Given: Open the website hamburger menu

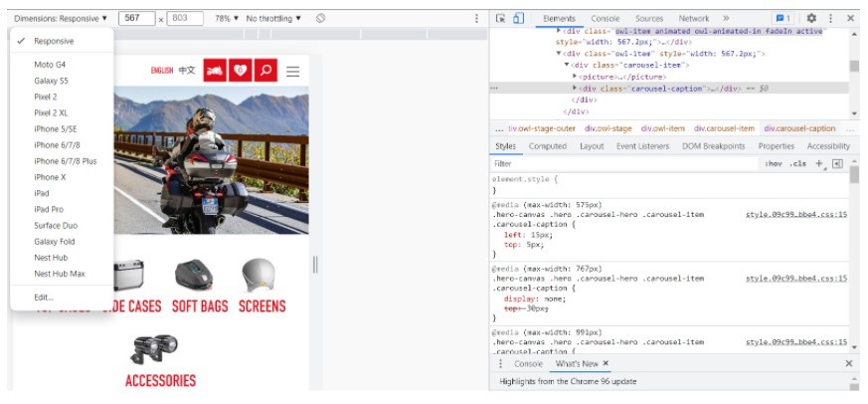Looking at the screenshot, I should point(292,72).
